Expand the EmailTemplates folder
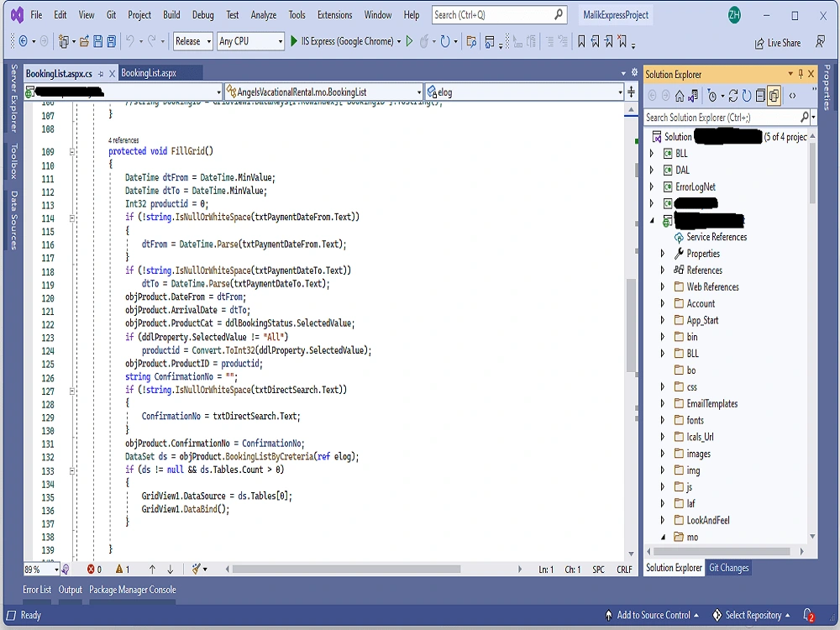This screenshot has width=840, height=630. (663, 403)
